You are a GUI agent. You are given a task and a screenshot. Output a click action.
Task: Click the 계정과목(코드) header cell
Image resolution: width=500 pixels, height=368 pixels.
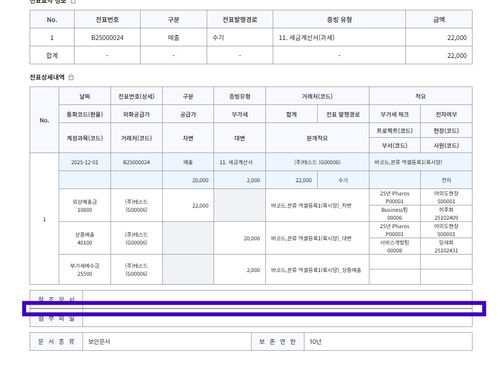pos(85,138)
